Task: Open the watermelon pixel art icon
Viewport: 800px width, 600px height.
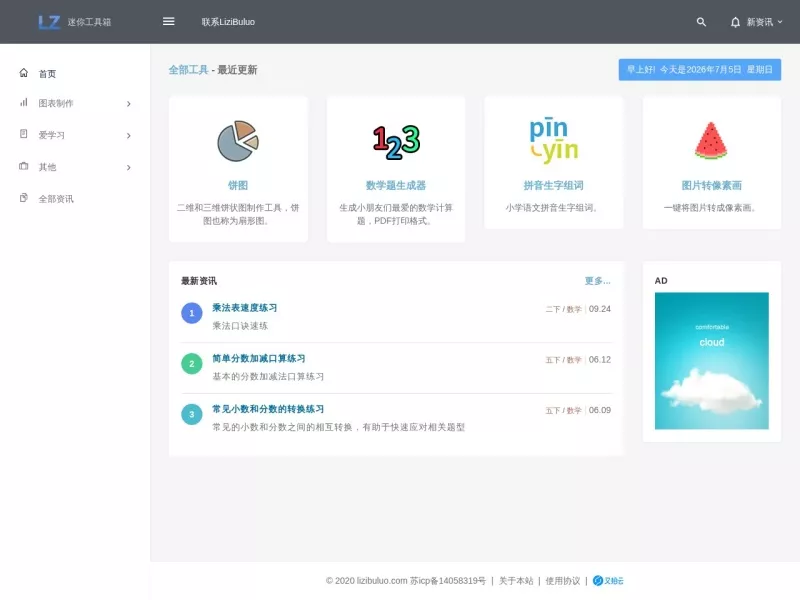Action: (711, 141)
